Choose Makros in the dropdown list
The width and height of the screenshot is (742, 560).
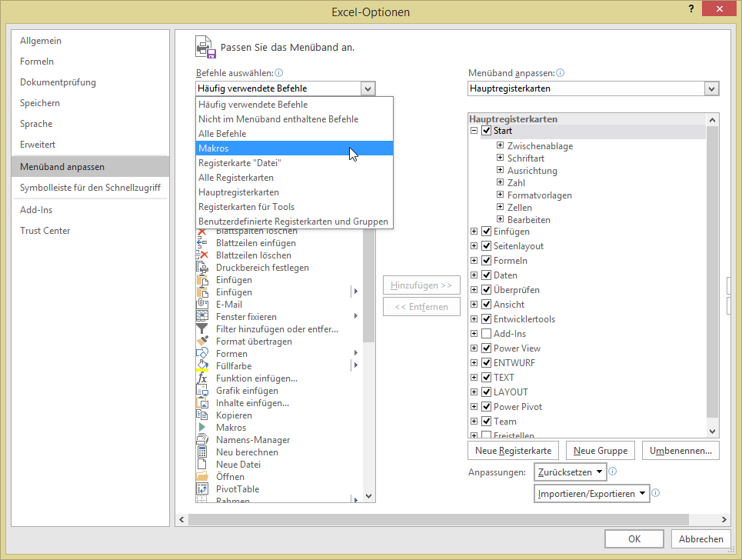(x=294, y=148)
